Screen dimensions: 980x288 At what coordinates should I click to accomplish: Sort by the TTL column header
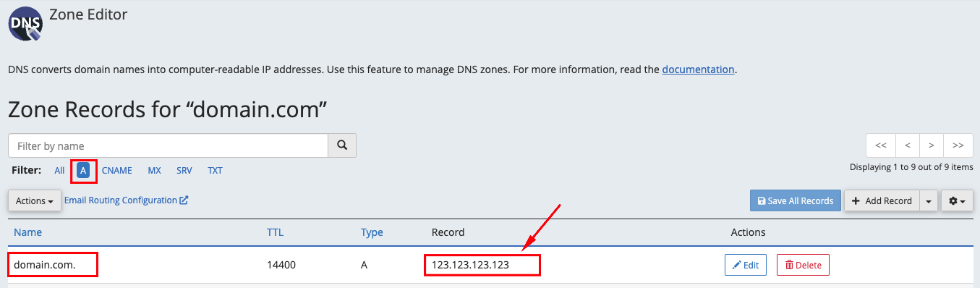(x=276, y=232)
